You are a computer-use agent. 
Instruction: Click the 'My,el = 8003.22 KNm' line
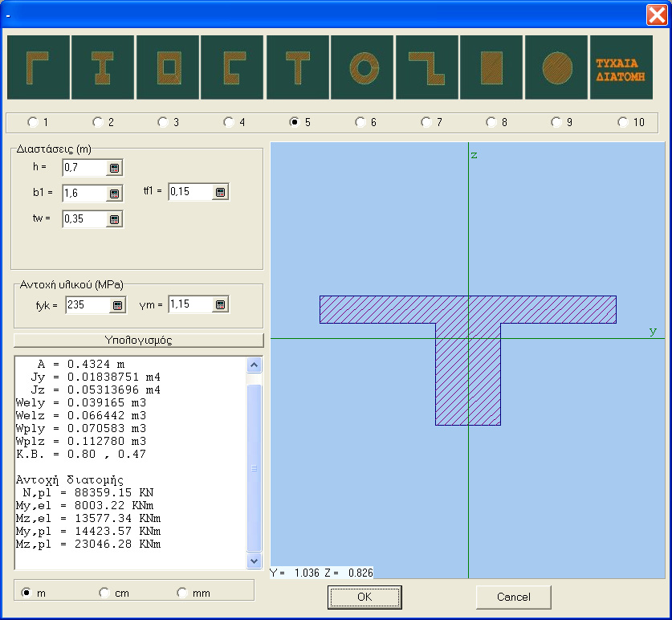(85, 506)
